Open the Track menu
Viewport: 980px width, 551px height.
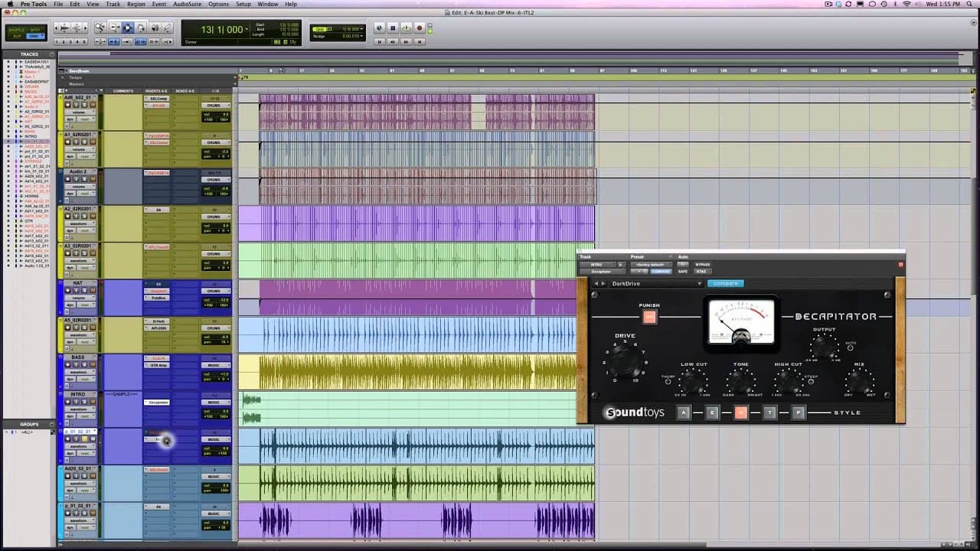[113, 4]
